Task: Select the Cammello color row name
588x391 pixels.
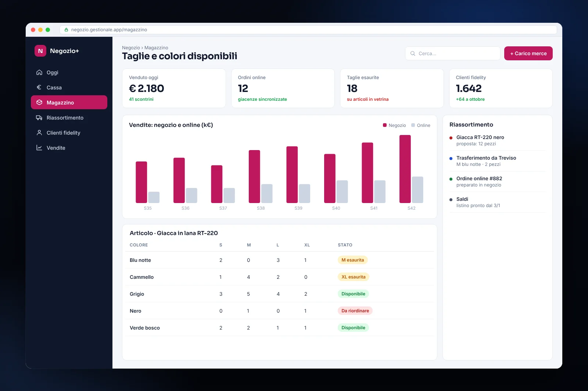Action: (x=141, y=277)
